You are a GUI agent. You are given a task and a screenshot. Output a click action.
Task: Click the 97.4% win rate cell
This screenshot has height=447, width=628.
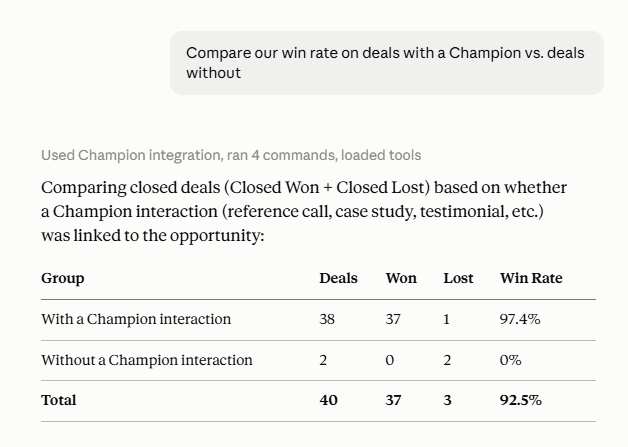pyautogui.click(x=520, y=319)
